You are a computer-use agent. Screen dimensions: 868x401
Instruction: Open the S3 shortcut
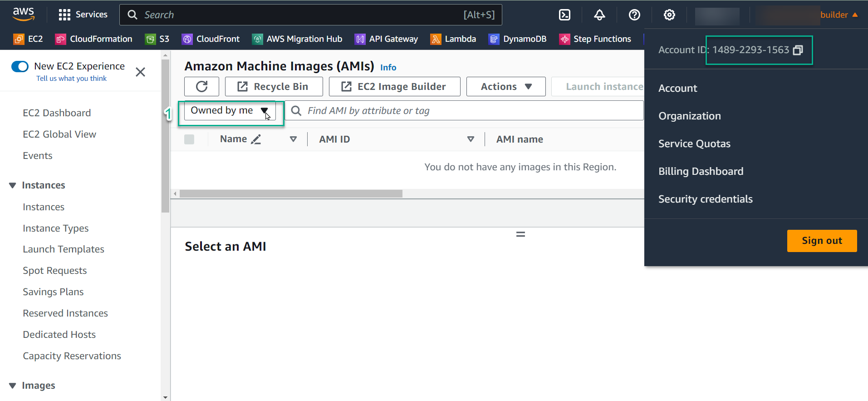(x=157, y=39)
